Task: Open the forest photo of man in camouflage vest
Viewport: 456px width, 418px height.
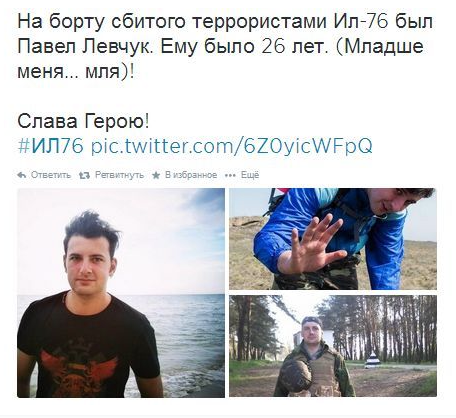Action: coord(333,346)
